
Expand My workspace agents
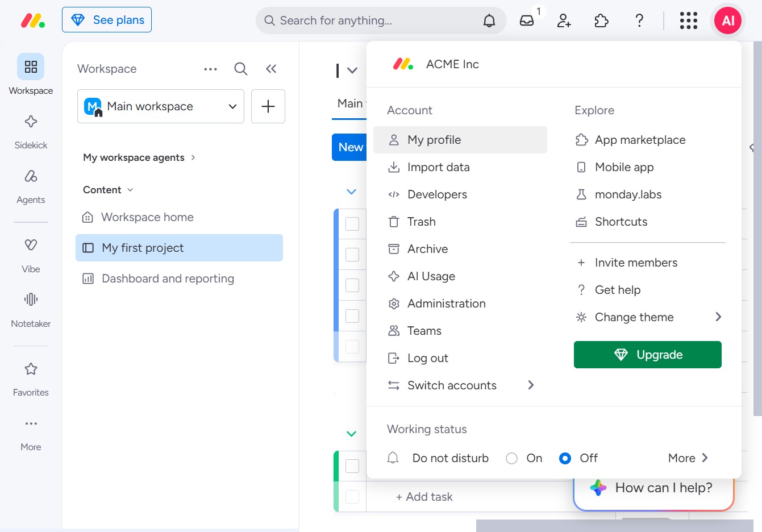coord(139,157)
